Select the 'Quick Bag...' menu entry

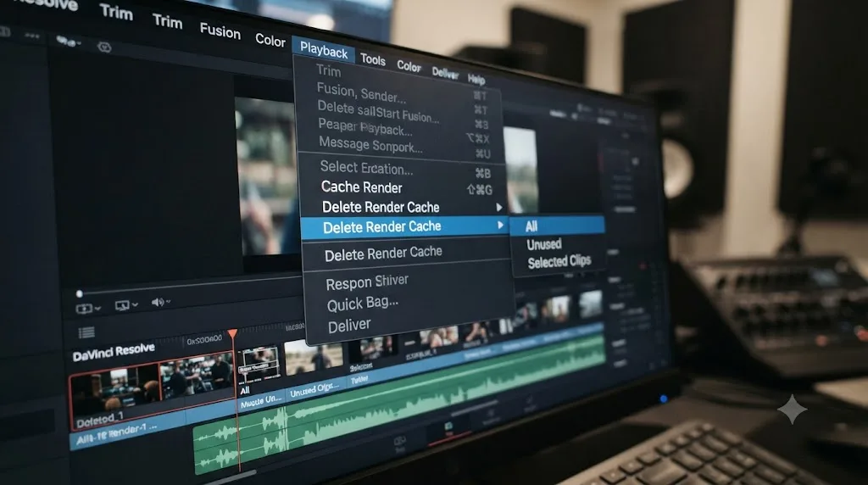pyautogui.click(x=363, y=304)
